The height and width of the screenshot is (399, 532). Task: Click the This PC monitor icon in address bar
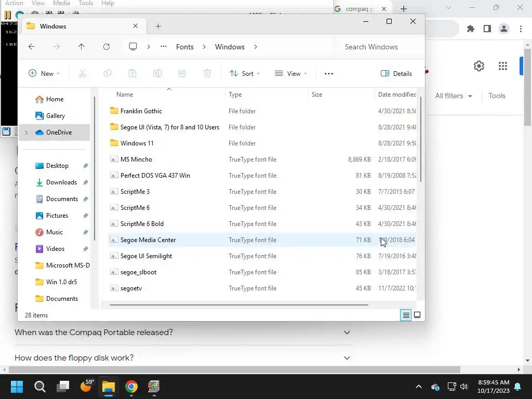133,47
